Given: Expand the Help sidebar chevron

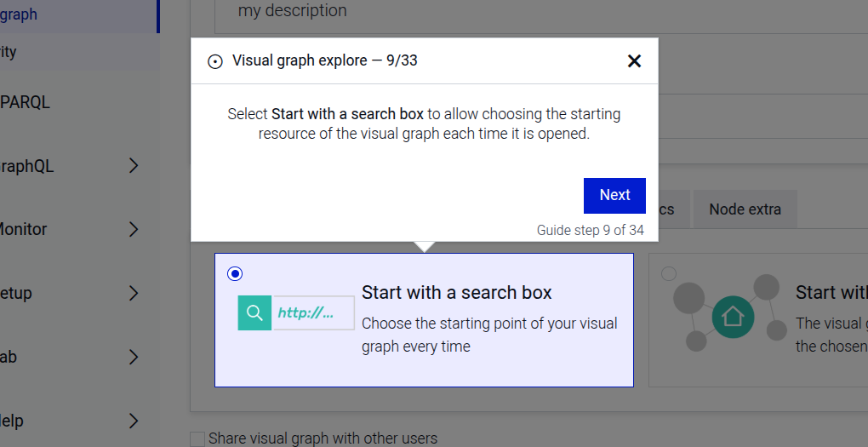Looking at the screenshot, I should tap(133, 420).
